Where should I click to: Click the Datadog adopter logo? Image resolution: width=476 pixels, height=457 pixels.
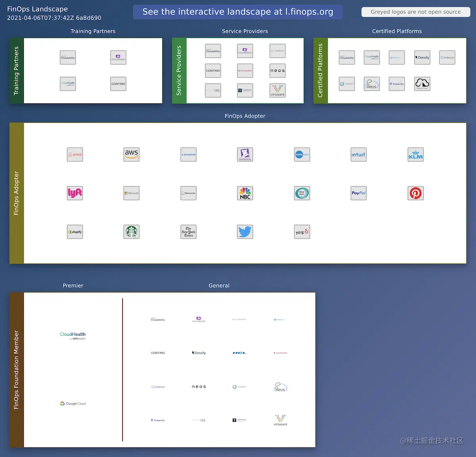pos(245,155)
